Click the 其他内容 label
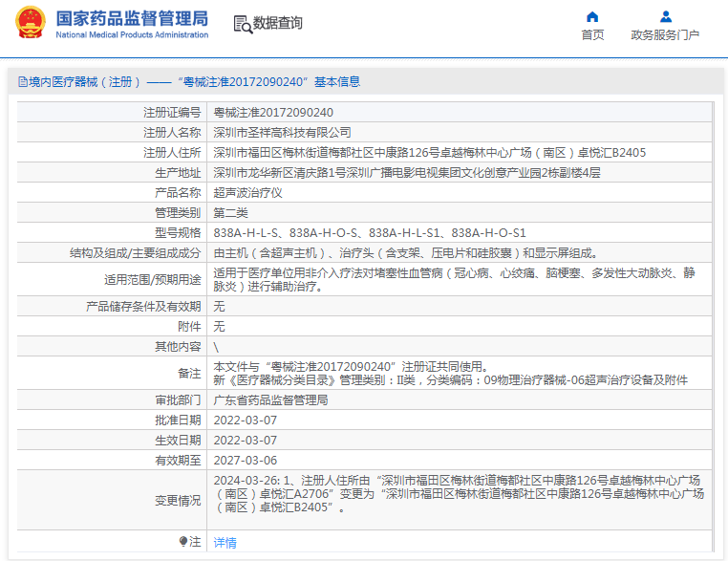728x561 pixels. point(178,347)
